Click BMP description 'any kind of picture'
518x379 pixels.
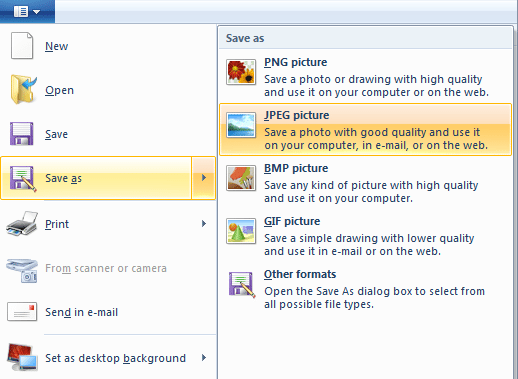tap(371, 192)
